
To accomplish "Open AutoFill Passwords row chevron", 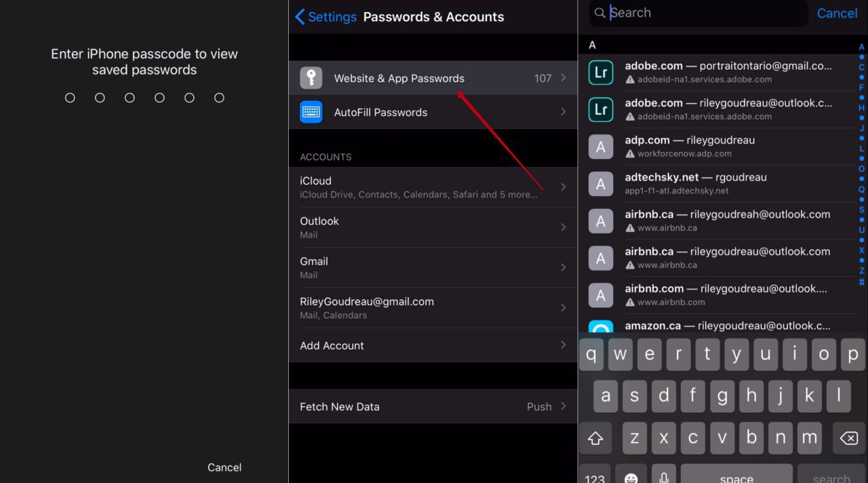I will (563, 112).
